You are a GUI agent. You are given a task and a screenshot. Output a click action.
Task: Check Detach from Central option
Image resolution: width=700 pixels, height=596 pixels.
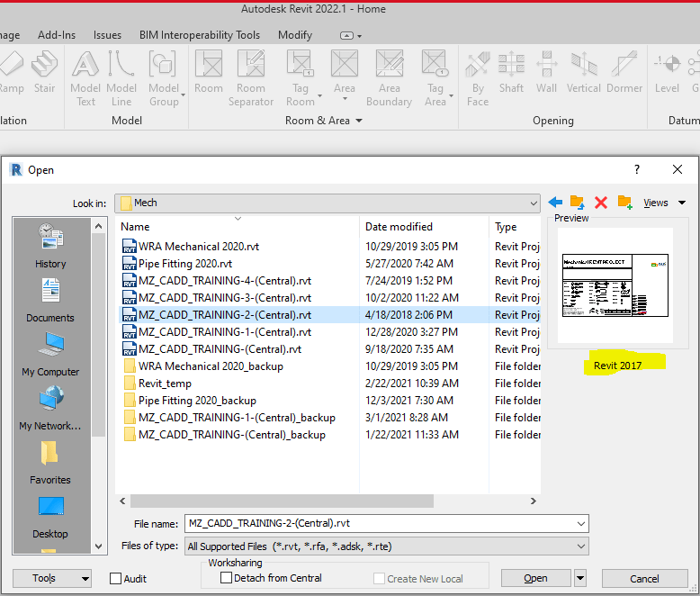tap(227, 578)
